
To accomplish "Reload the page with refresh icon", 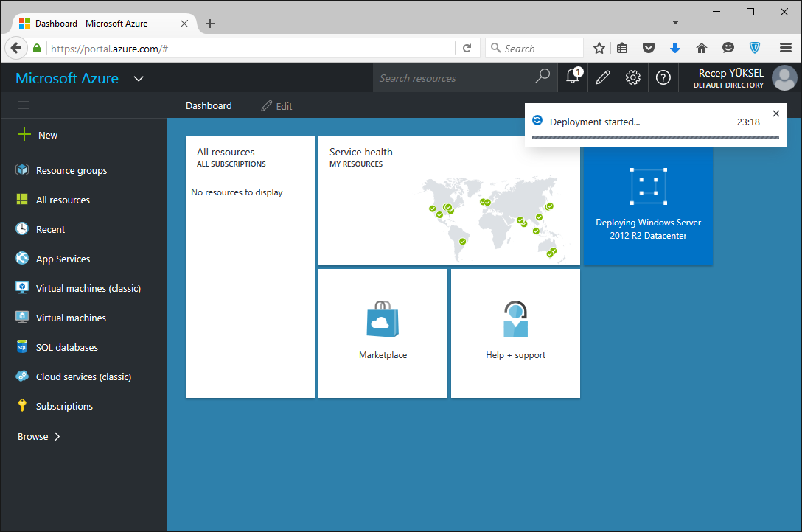I will [x=467, y=48].
